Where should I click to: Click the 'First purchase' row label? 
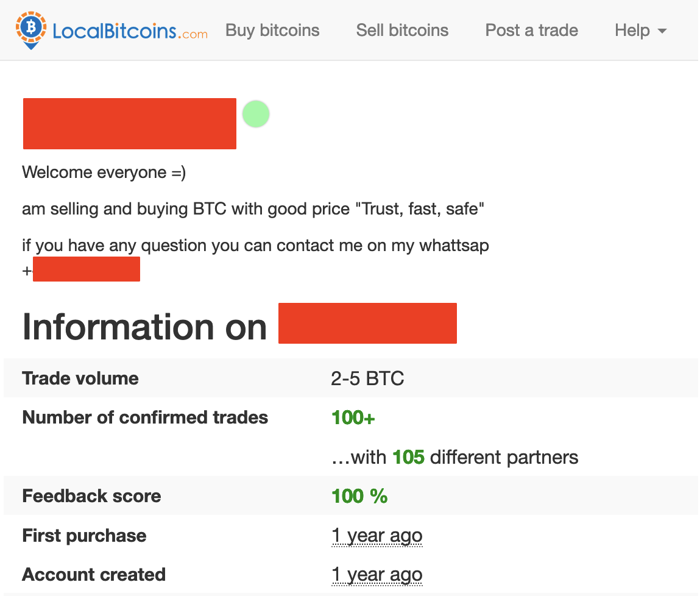coord(84,536)
